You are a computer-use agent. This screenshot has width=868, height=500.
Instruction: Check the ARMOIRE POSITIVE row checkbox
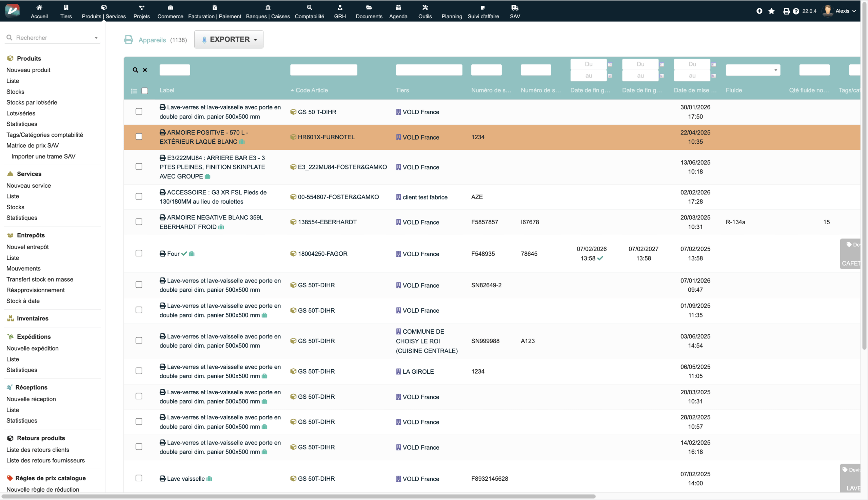click(x=139, y=137)
